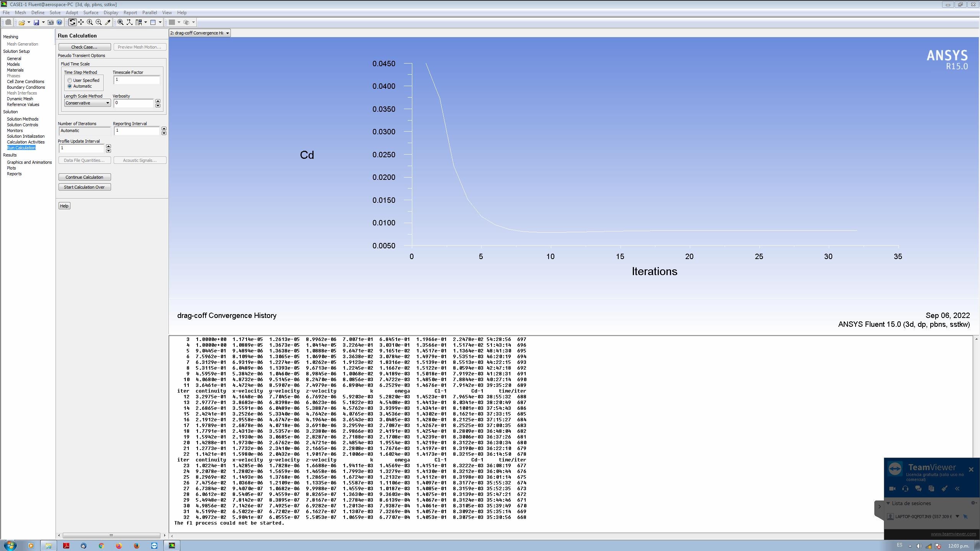Increase the Verbosity stepper value
Viewport: 980px width, 551px height.
[158, 101]
